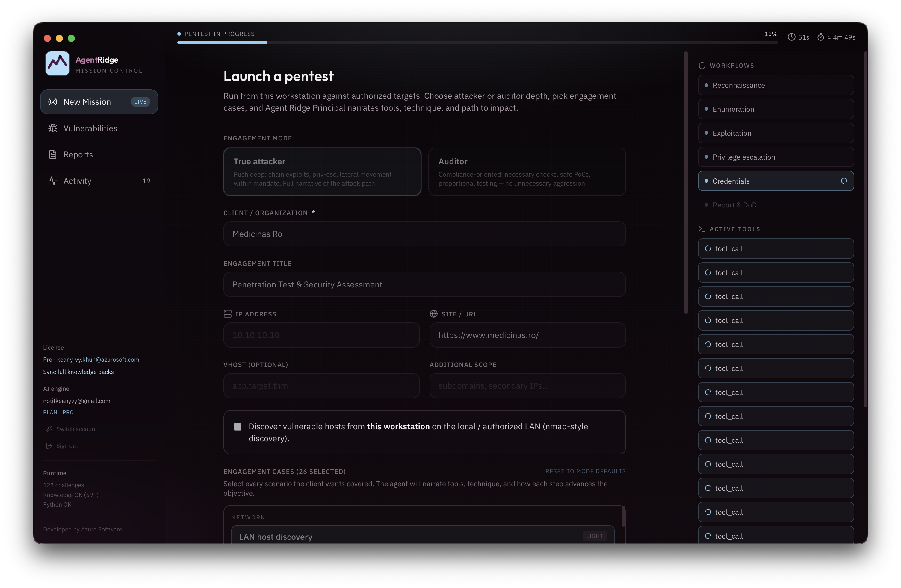Click the AgentRidge mountain logo icon
The width and height of the screenshot is (901, 588).
57,63
